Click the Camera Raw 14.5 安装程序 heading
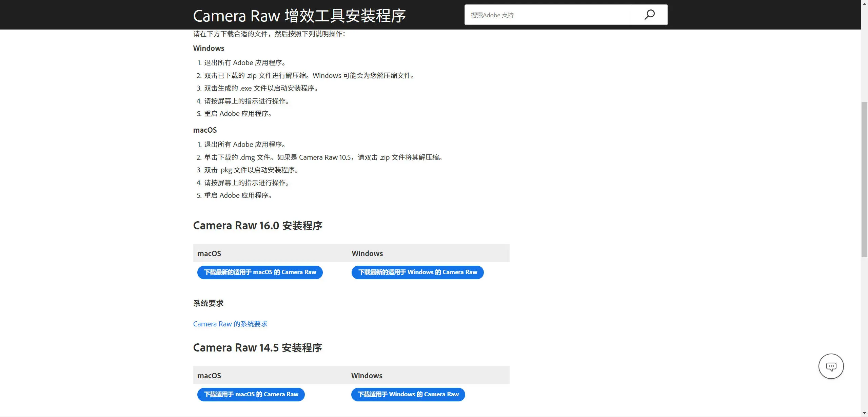 point(257,347)
